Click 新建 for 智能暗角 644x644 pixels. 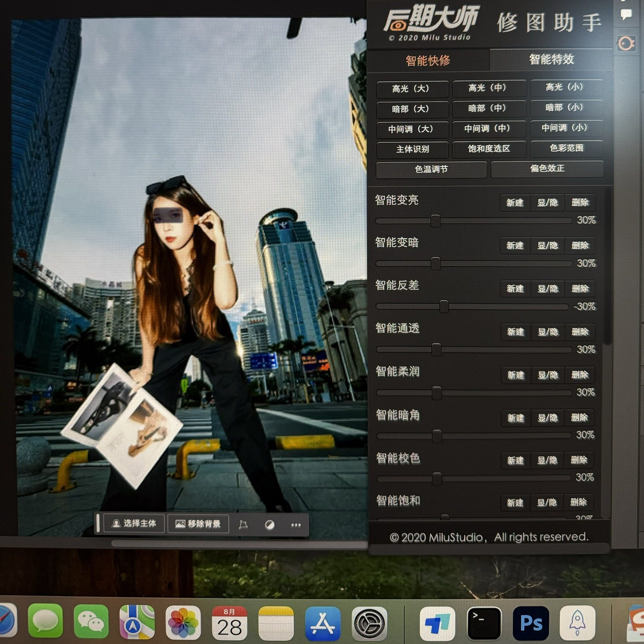(x=515, y=417)
